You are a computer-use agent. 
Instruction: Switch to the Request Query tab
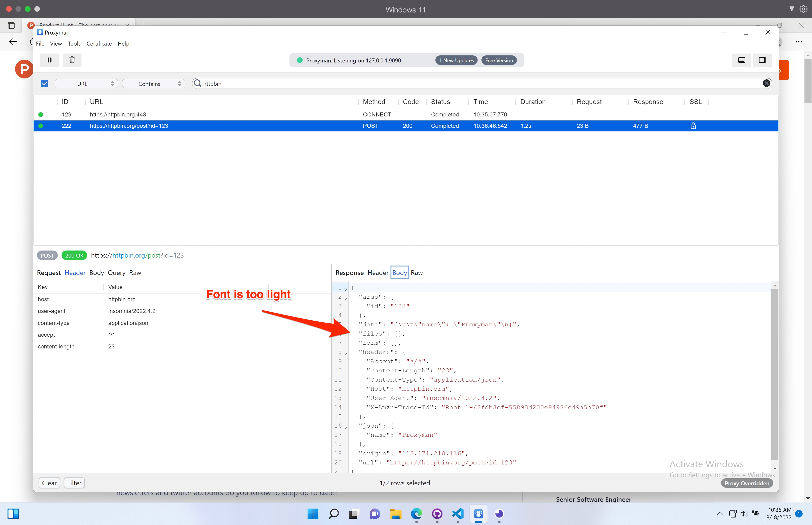tap(116, 272)
